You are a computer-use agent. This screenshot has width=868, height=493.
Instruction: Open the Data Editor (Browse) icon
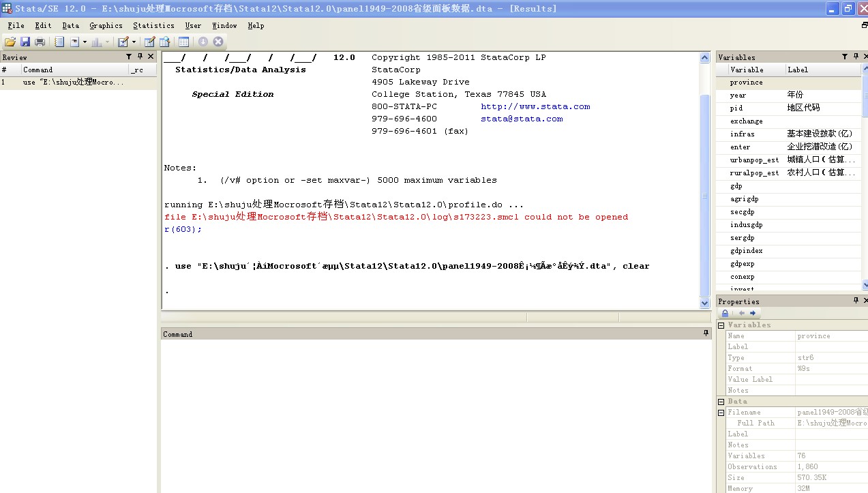tap(164, 42)
